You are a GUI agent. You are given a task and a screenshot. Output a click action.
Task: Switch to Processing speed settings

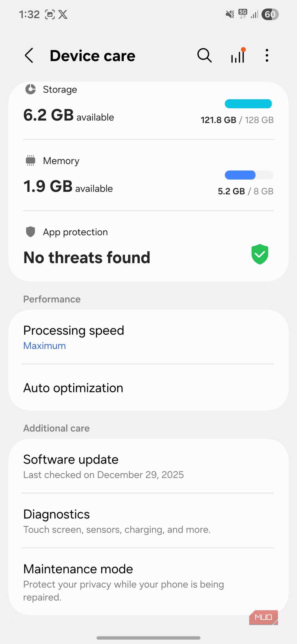coord(74,330)
